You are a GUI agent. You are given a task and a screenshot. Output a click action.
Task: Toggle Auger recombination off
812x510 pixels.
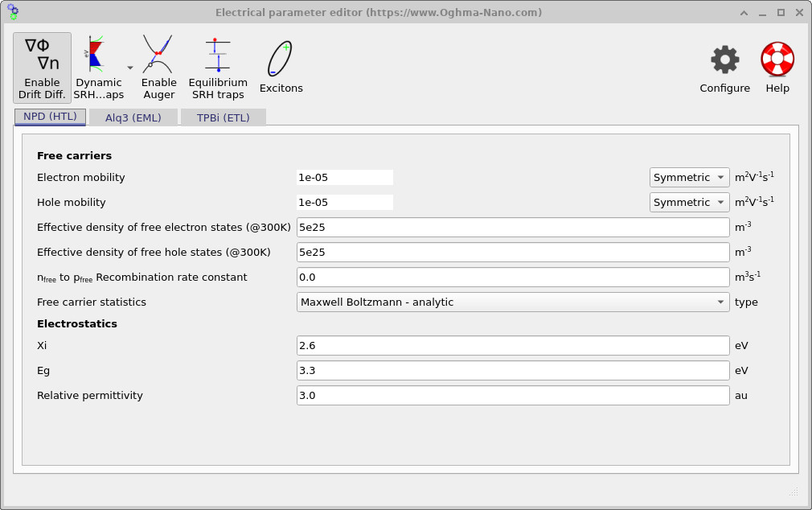tap(158, 64)
